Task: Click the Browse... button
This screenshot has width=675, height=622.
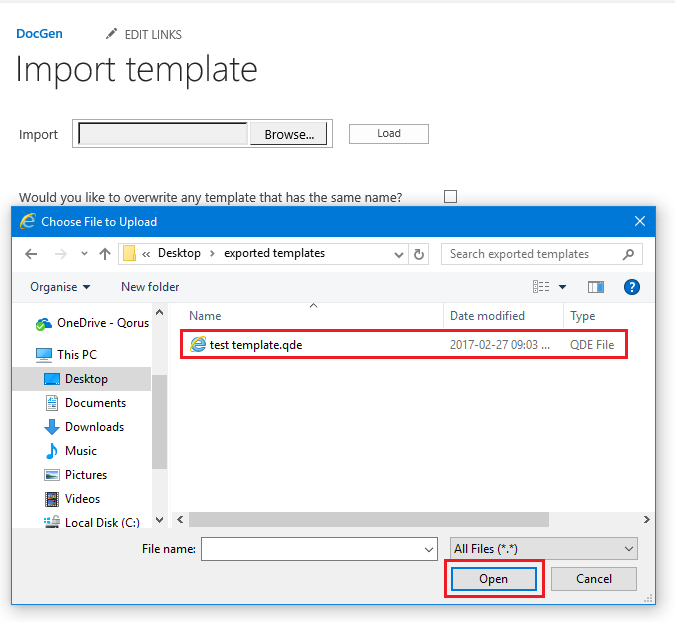Action: 289,134
